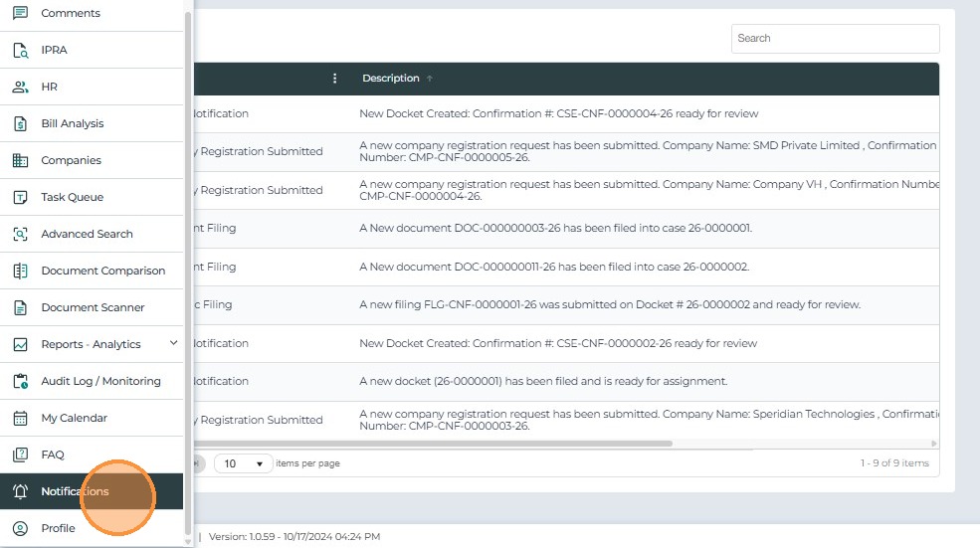Screen dimensions: 980x548
Task: Click the Search input field
Action: (835, 39)
